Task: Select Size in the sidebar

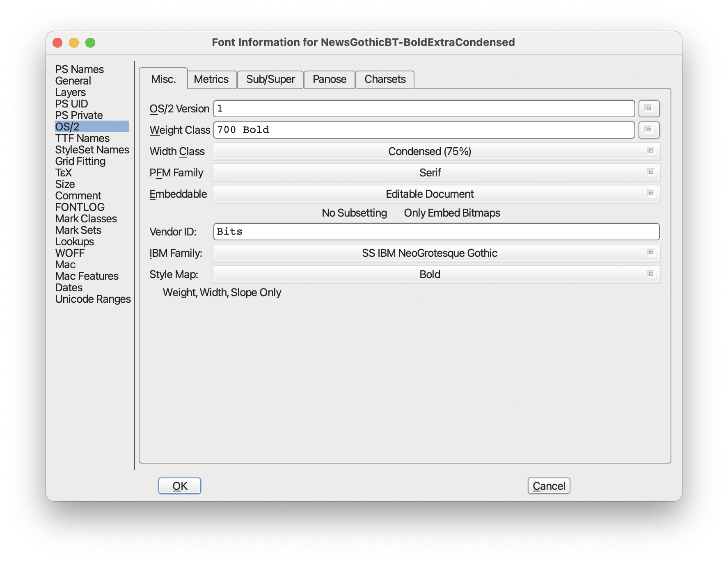Action: click(65, 184)
